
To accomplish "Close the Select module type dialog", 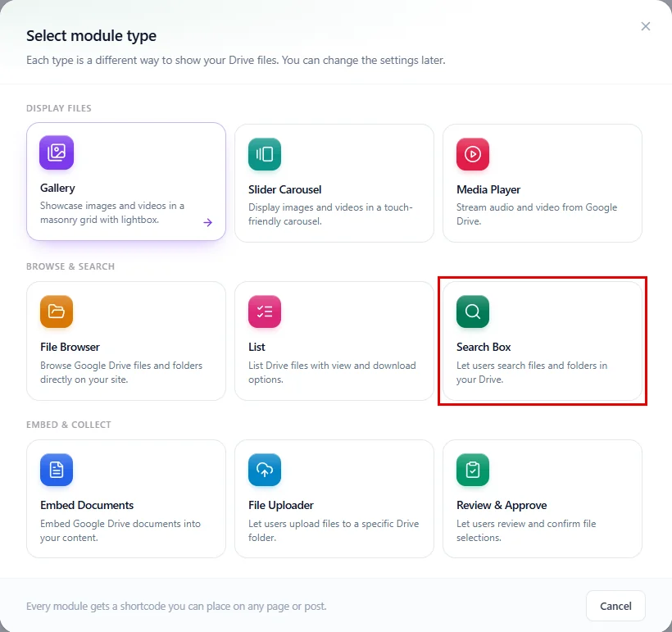I will point(646,26).
